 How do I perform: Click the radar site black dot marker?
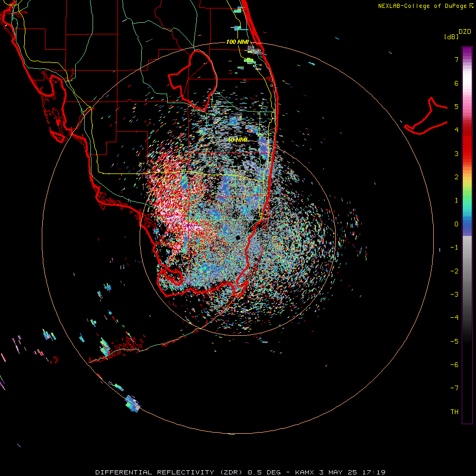(x=237, y=237)
